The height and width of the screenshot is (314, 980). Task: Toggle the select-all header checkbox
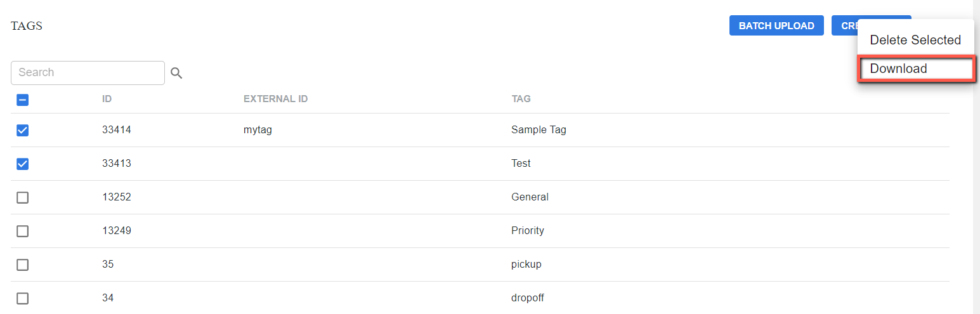pyautogui.click(x=22, y=100)
